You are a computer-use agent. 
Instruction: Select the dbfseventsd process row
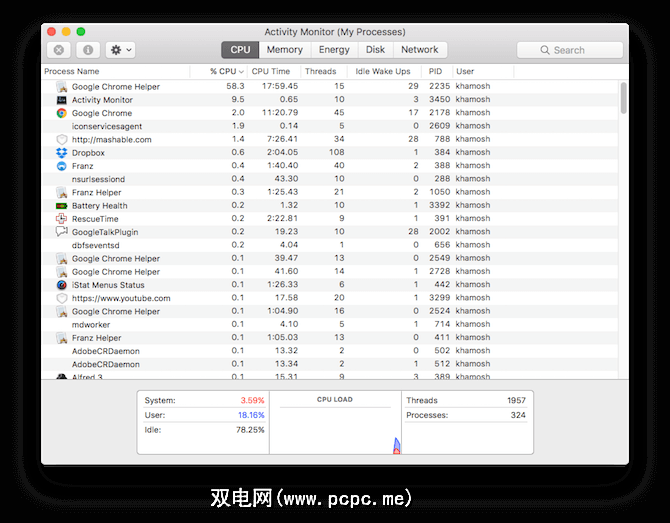330,246
